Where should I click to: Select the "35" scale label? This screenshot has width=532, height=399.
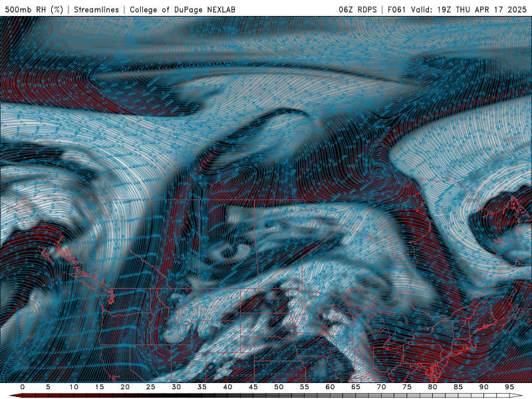click(x=201, y=387)
